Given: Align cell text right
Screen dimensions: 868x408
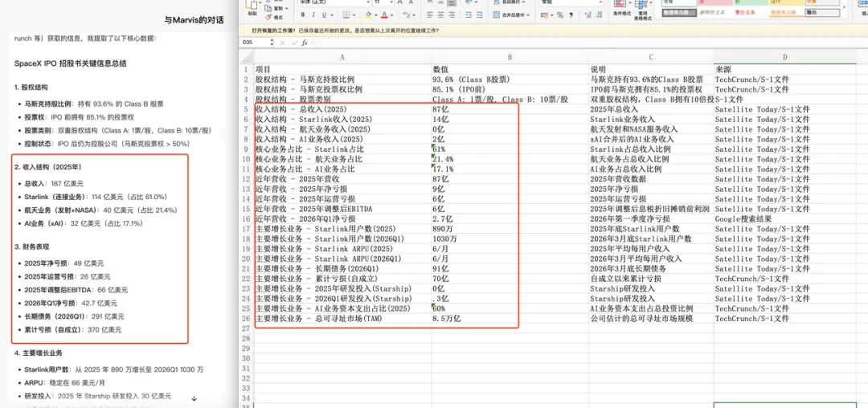Looking at the screenshot, I should tap(452, 15).
